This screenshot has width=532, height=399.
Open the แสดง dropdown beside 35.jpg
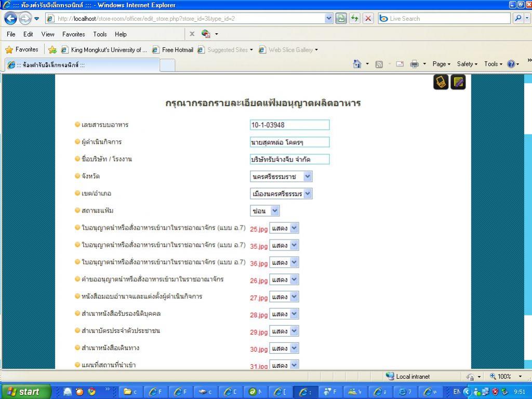point(284,245)
